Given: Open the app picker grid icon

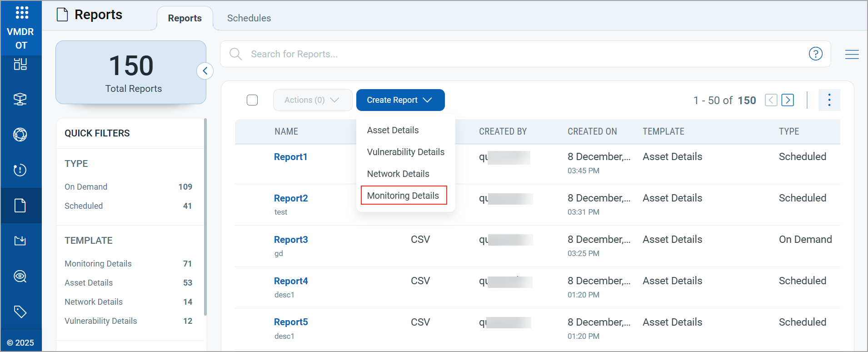Looking at the screenshot, I should 22,12.
